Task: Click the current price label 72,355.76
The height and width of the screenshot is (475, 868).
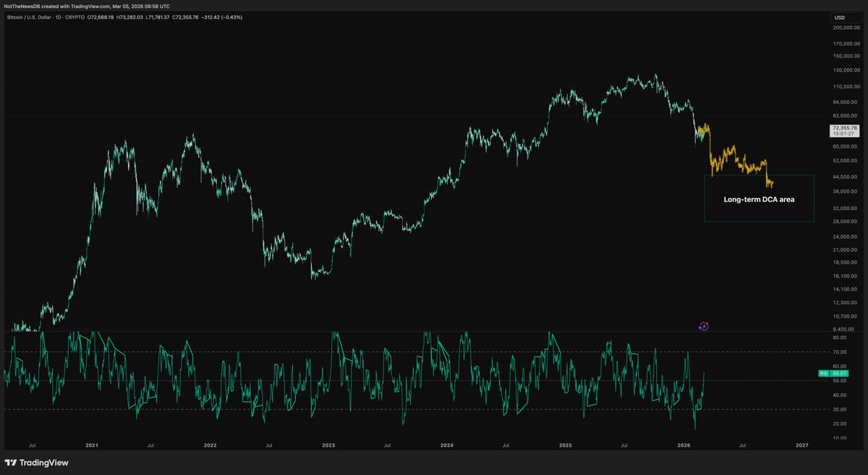Action: (x=845, y=128)
